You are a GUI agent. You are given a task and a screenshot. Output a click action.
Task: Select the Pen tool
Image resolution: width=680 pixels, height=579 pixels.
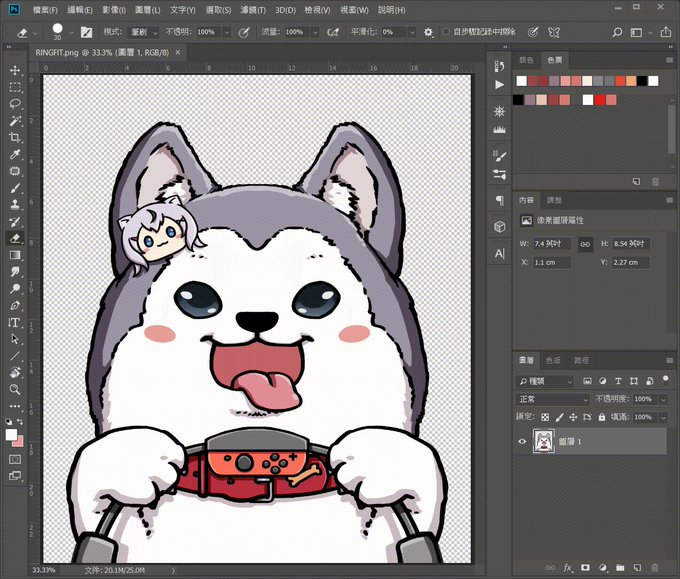[15, 305]
